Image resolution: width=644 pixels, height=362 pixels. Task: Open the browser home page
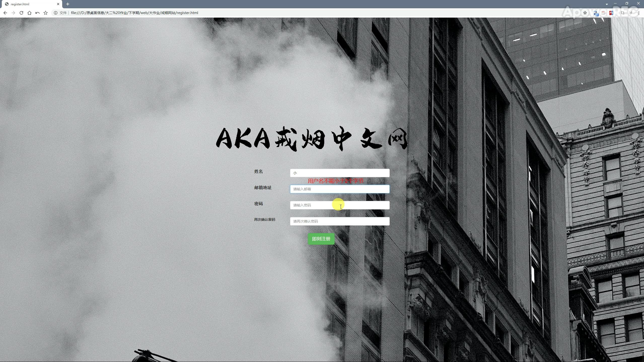click(x=29, y=13)
